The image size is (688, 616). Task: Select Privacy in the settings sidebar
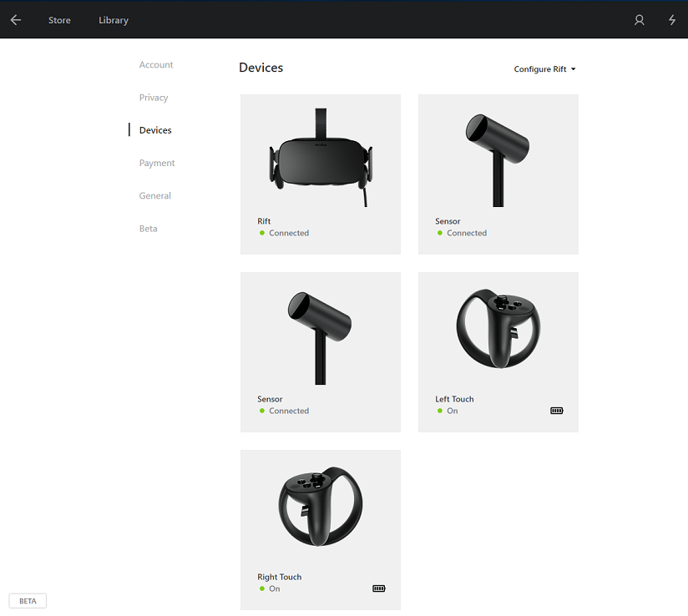coord(154,98)
